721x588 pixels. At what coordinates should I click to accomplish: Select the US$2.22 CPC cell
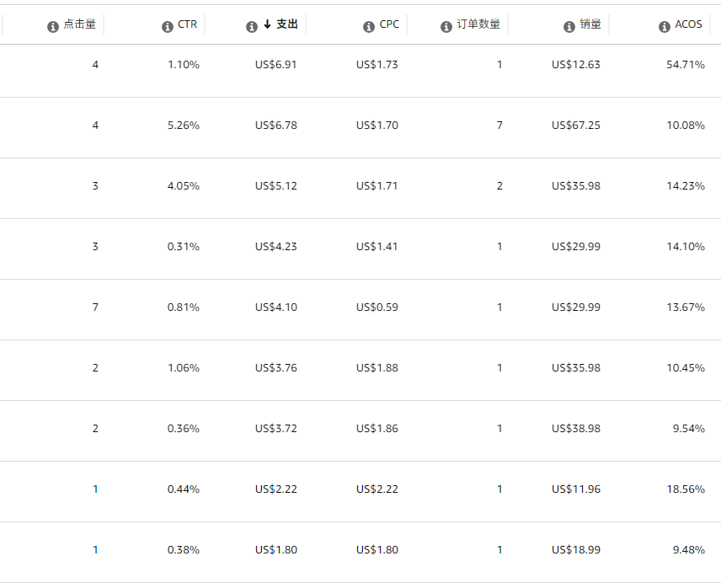click(377, 489)
